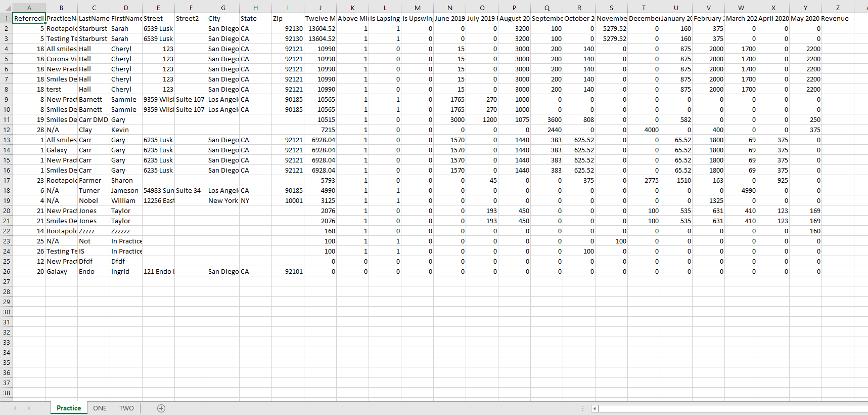Select row 12 header
The height and width of the screenshot is (416, 868).
coord(6,130)
